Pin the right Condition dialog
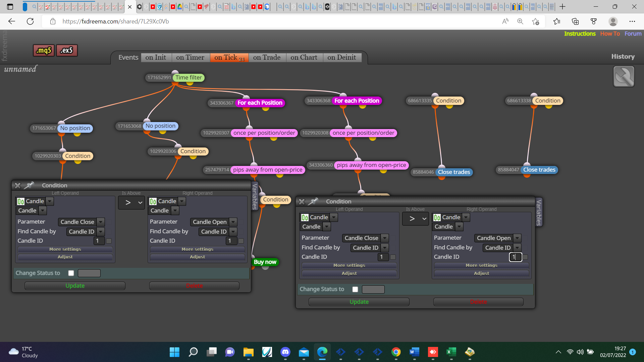 (x=313, y=201)
